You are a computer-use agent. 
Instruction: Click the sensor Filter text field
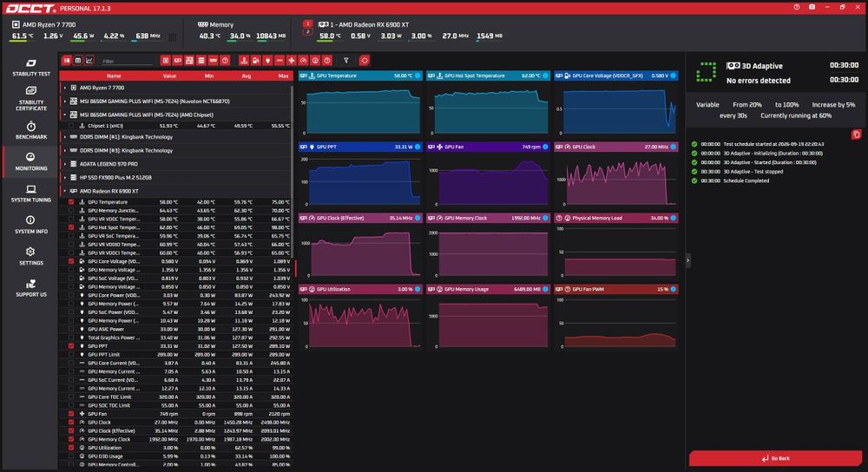pyautogui.click(x=127, y=61)
